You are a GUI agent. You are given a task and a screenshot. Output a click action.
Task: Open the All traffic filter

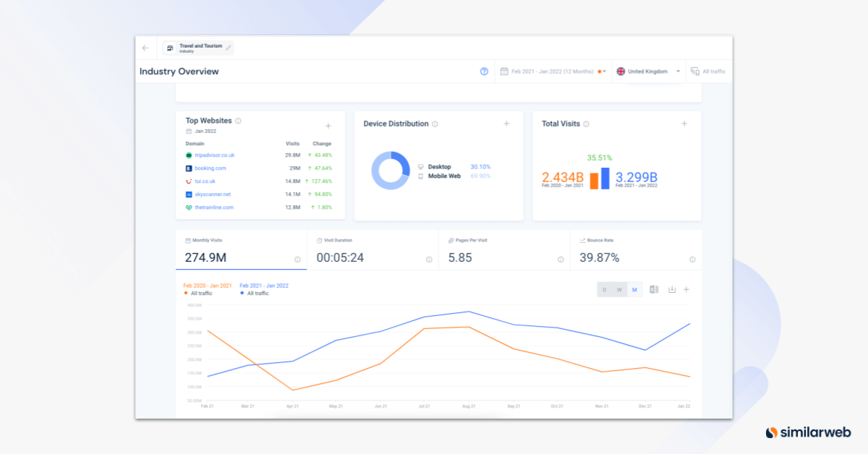pos(708,72)
